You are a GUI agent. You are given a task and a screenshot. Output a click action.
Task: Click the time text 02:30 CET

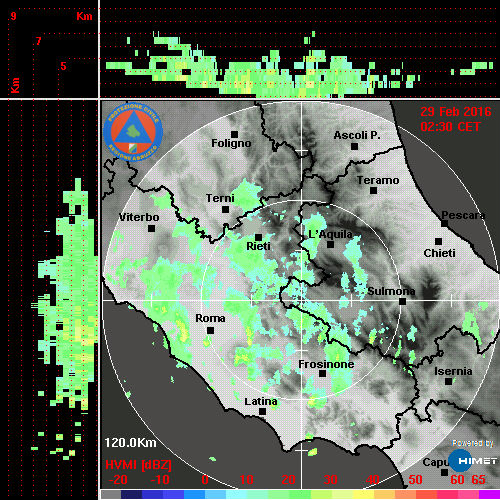(x=450, y=127)
